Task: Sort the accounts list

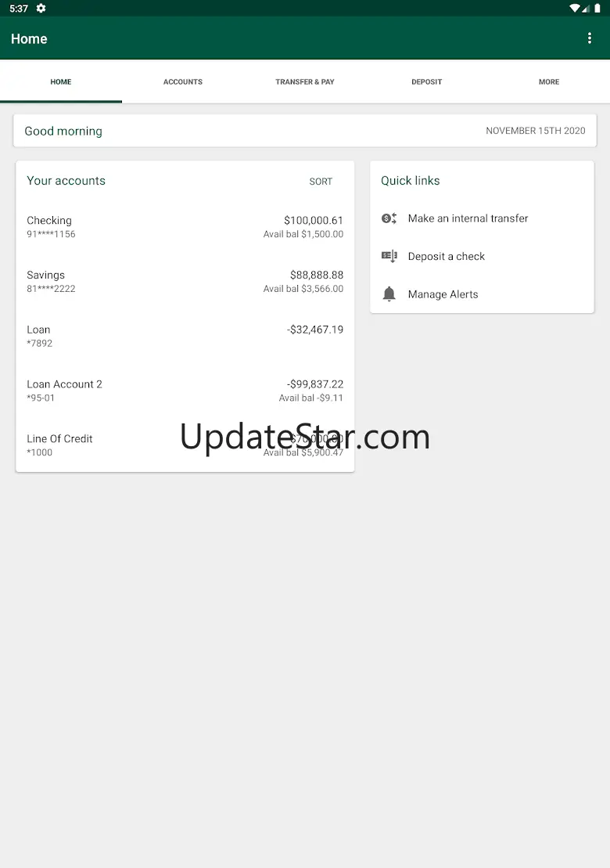Action: [321, 182]
